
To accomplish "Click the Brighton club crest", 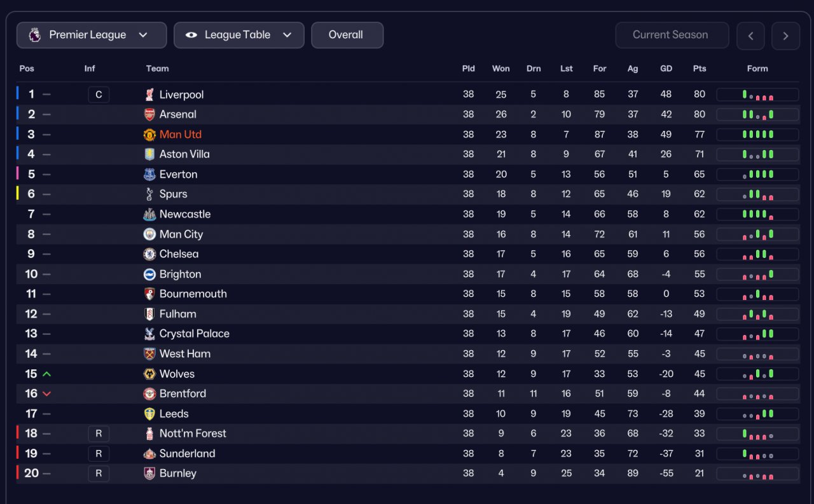I will (149, 275).
